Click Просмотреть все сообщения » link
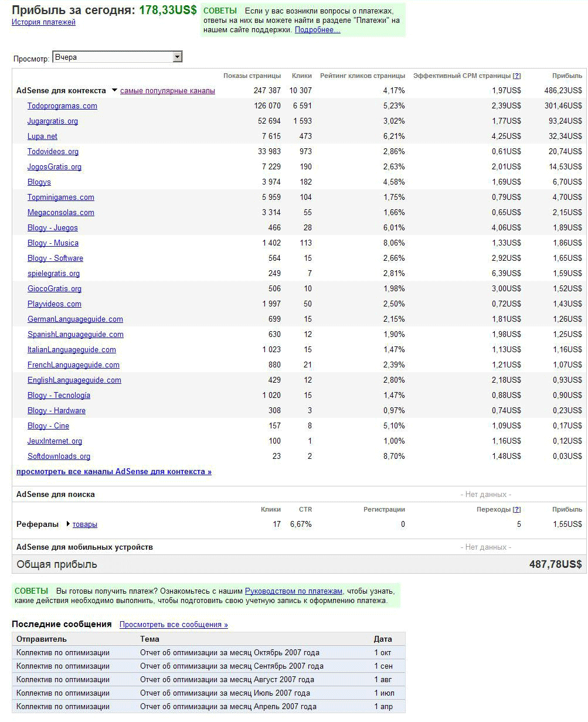 click(174, 625)
